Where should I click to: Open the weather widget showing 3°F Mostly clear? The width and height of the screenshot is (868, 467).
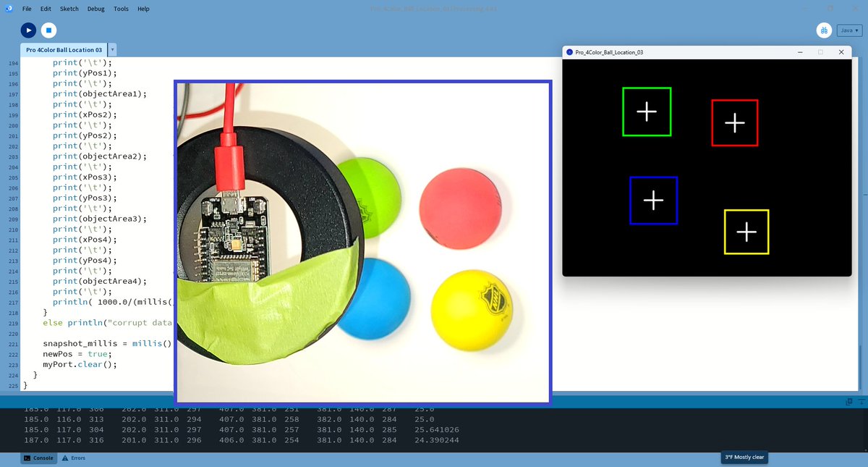(743, 458)
